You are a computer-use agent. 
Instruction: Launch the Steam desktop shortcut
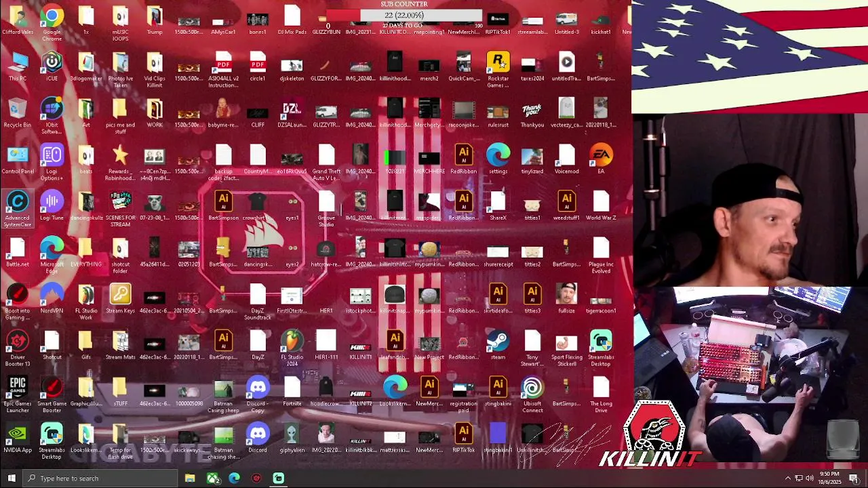498,346
